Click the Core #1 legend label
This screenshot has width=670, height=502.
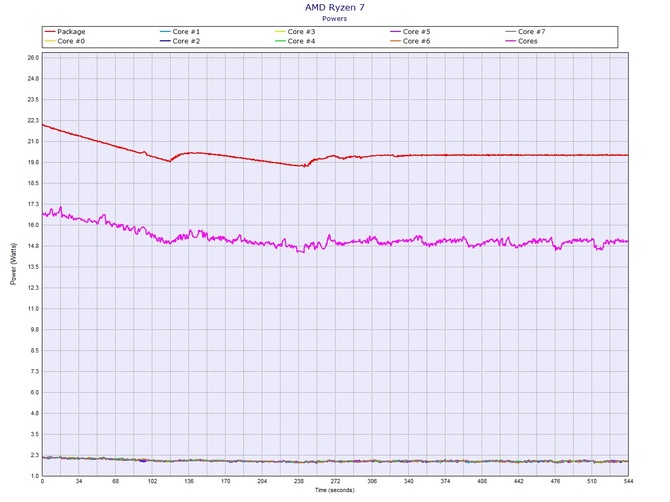(x=186, y=32)
